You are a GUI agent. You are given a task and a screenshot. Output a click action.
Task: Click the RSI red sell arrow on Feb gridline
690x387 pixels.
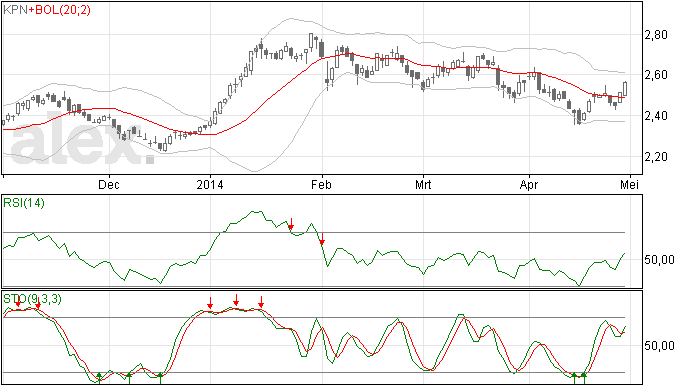pyautogui.click(x=322, y=239)
